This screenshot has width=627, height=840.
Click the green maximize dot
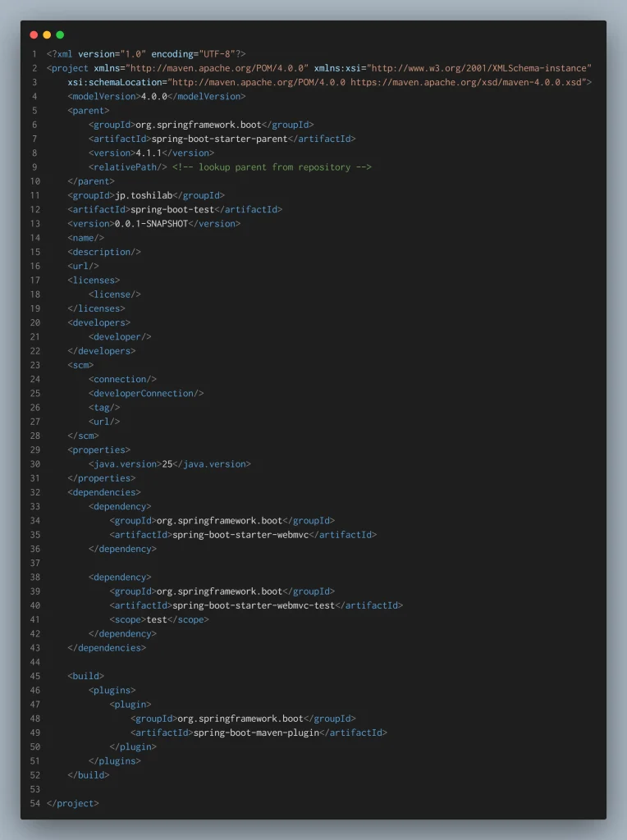(60, 34)
